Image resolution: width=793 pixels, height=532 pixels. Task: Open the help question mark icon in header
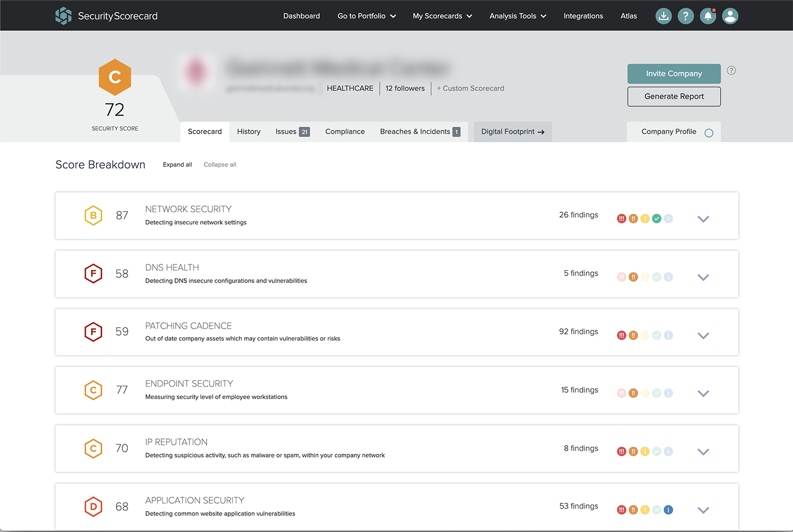tap(685, 16)
